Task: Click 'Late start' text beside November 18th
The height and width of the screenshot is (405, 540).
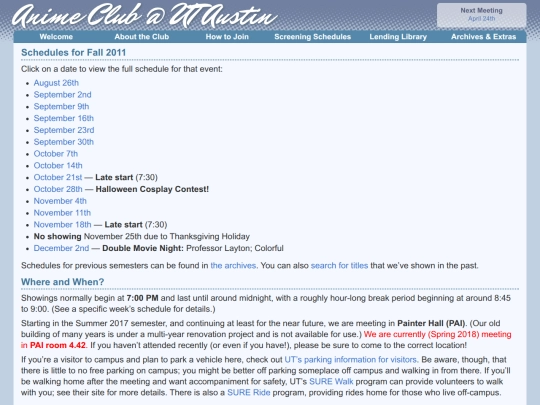Action: tap(123, 225)
